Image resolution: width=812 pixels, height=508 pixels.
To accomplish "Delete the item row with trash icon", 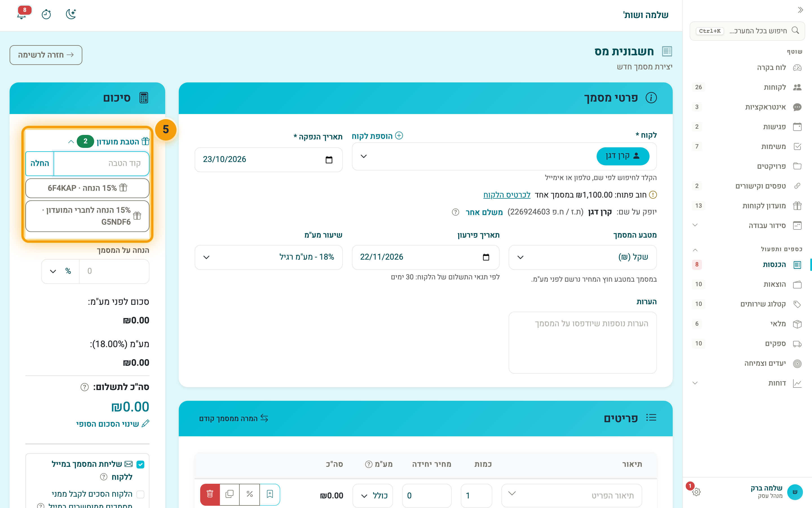I will click(x=210, y=494).
